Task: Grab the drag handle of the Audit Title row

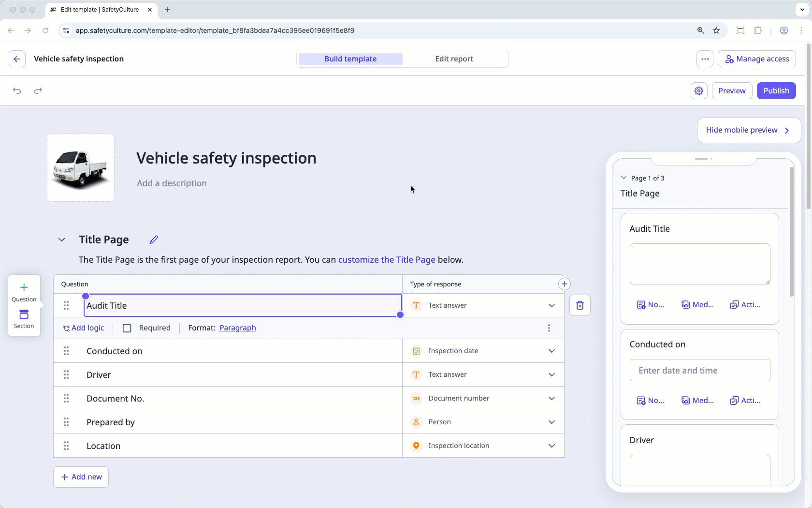Action: 66,305
